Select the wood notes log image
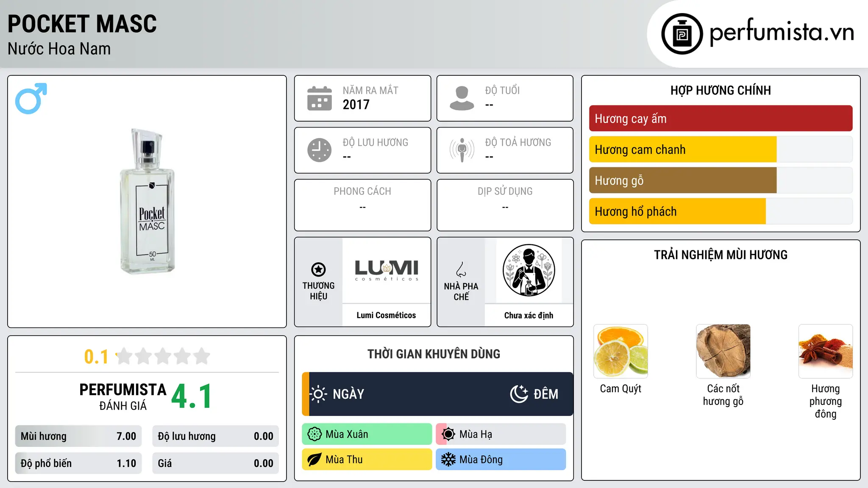 tap(723, 351)
